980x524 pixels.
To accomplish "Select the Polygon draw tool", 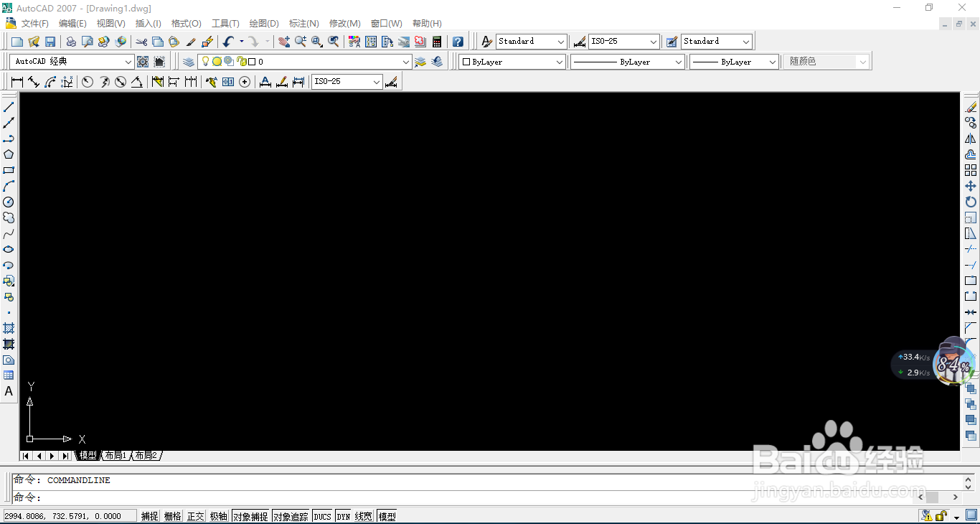I will [9, 154].
